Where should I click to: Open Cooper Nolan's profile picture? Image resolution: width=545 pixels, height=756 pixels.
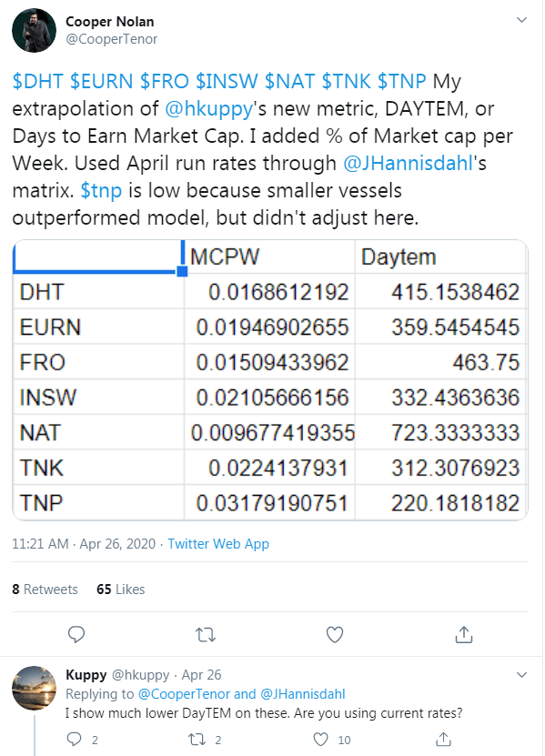35,30
